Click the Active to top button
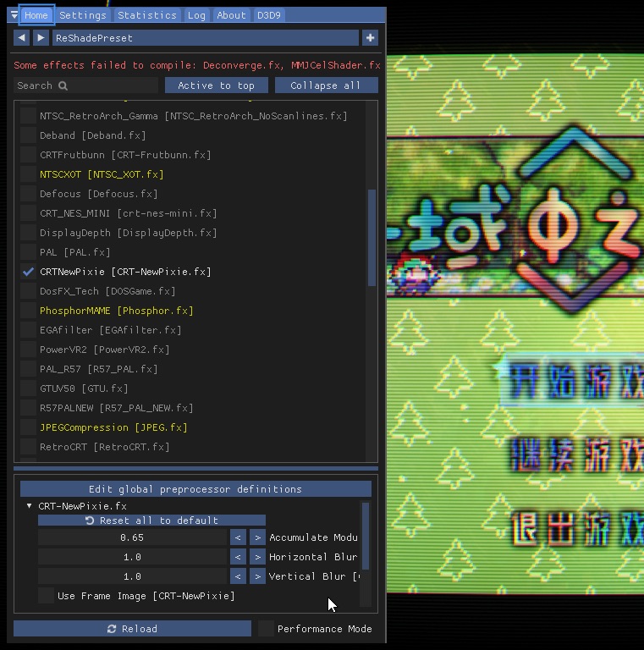The width and height of the screenshot is (644, 650). pyautogui.click(x=217, y=85)
